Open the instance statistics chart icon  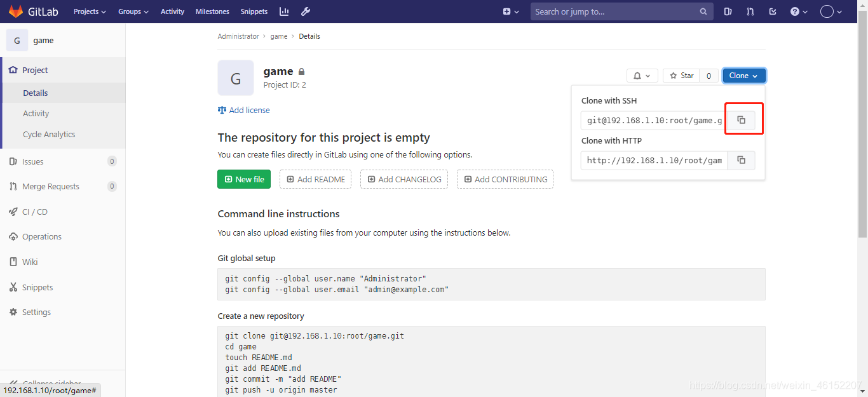point(284,11)
